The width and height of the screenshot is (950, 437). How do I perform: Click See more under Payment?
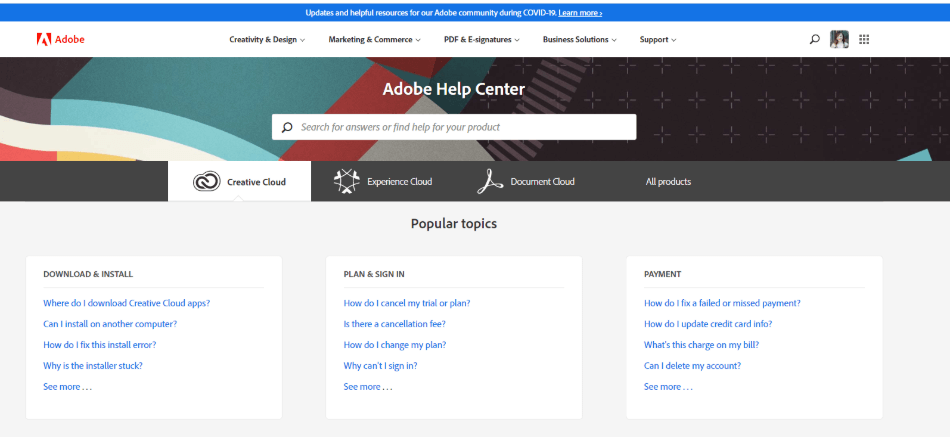(668, 387)
